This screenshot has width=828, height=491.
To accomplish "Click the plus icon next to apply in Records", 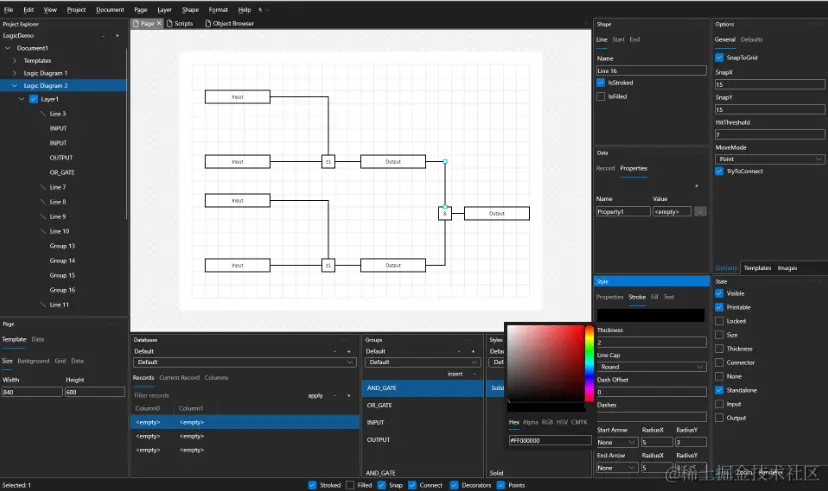I will point(349,395).
